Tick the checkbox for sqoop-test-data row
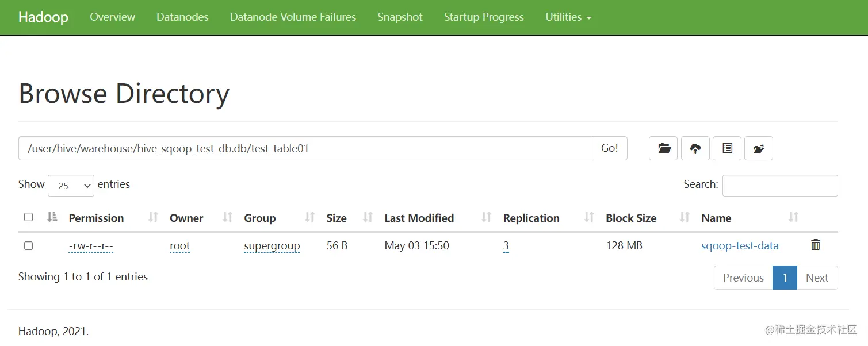 [x=28, y=246]
